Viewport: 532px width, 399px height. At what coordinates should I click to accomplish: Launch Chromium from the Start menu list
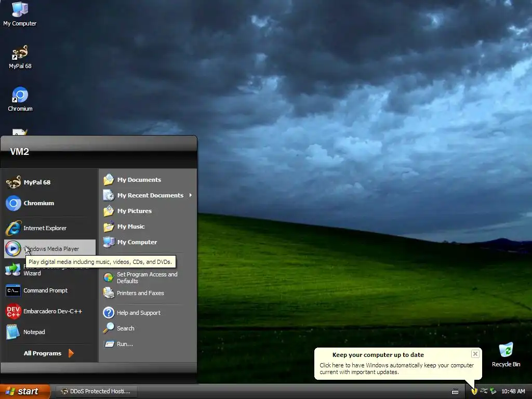(49, 203)
